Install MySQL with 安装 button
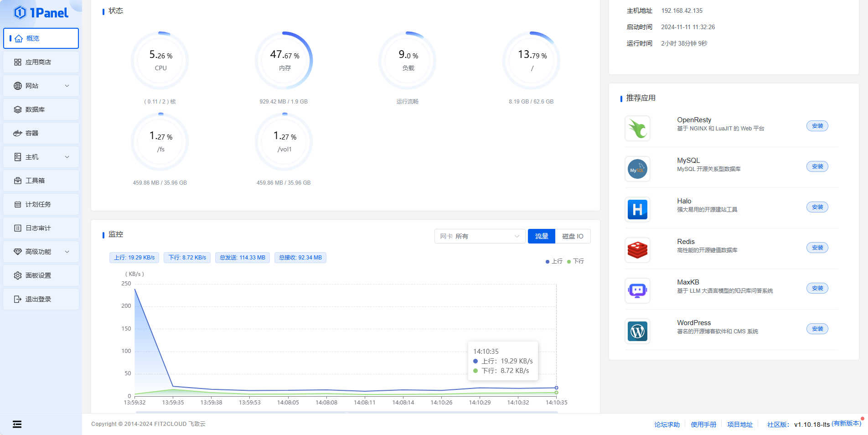 [817, 166]
